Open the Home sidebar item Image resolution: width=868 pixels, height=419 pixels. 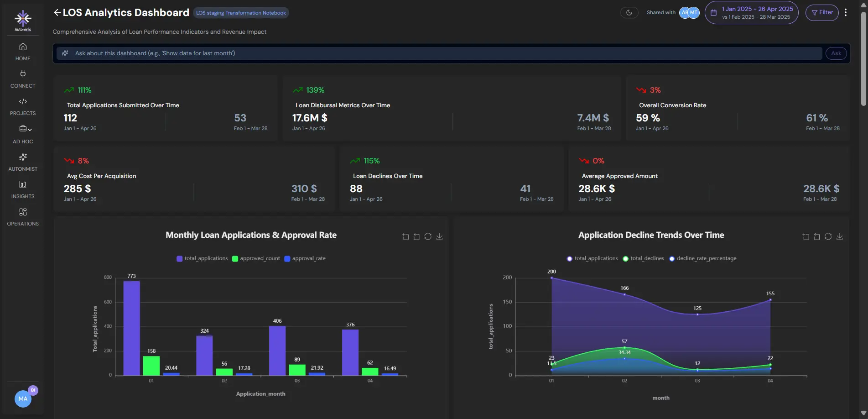23,52
